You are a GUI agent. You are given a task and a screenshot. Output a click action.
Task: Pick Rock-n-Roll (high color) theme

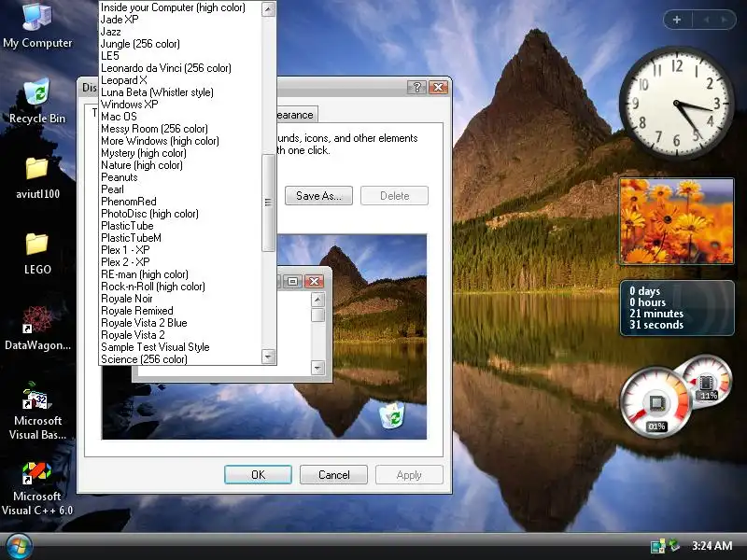180,287
